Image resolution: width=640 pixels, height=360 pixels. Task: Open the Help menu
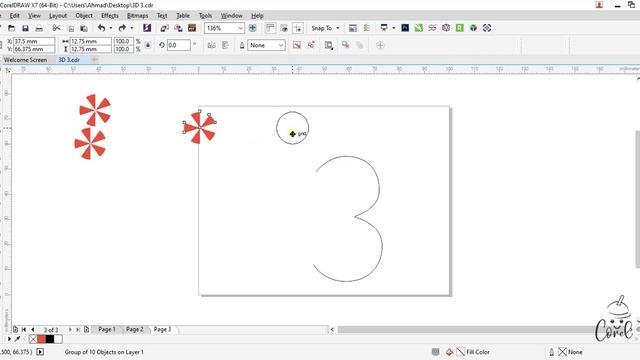[257, 16]
